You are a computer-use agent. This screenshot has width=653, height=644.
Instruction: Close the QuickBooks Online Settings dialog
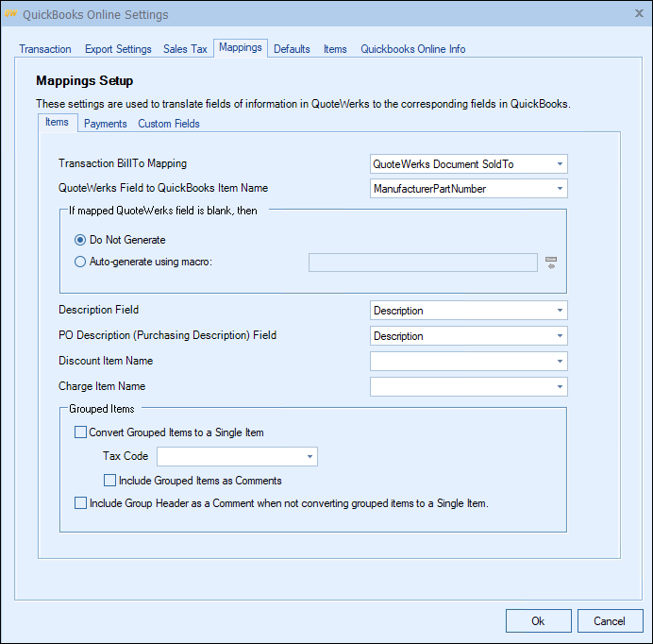(x=637, y=14)
